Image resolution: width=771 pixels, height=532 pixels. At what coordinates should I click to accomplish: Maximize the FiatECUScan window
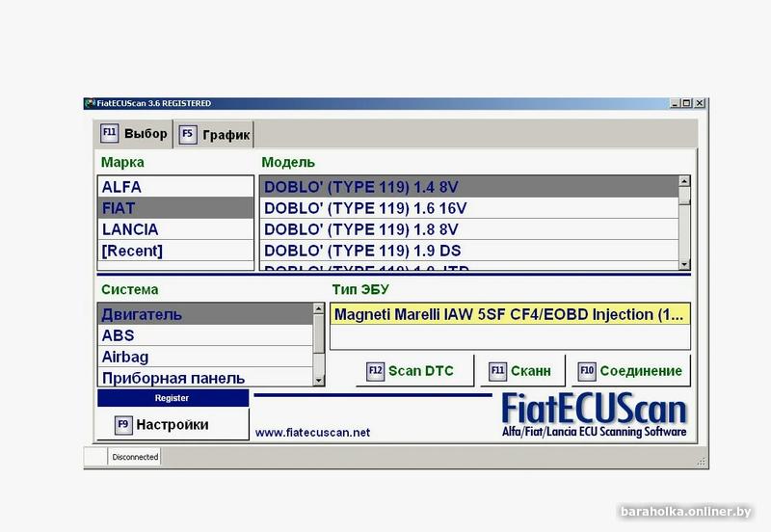coord(686,103)
